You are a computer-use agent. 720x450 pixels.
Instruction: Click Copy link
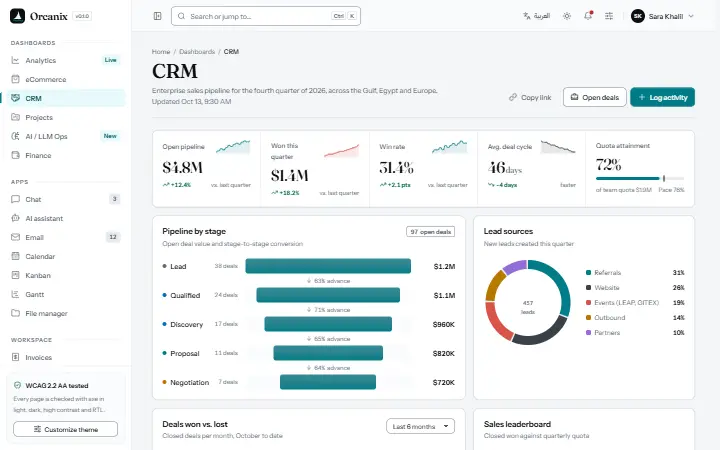(530, 97)
